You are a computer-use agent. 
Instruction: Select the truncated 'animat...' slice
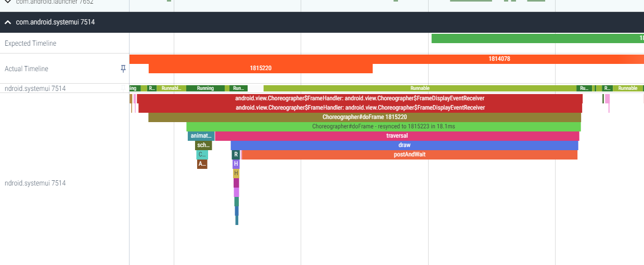(201, 136)
